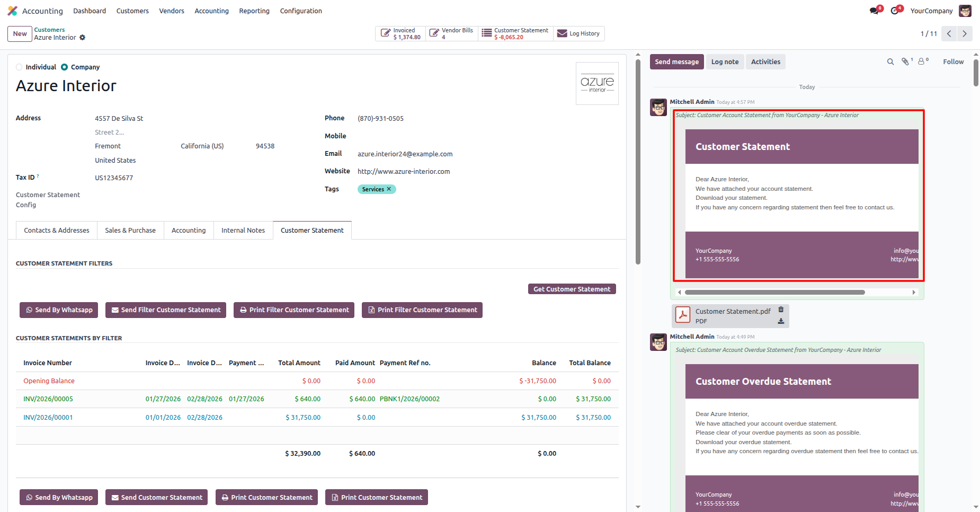Switch to the Sales & Purchase tab

130,231
